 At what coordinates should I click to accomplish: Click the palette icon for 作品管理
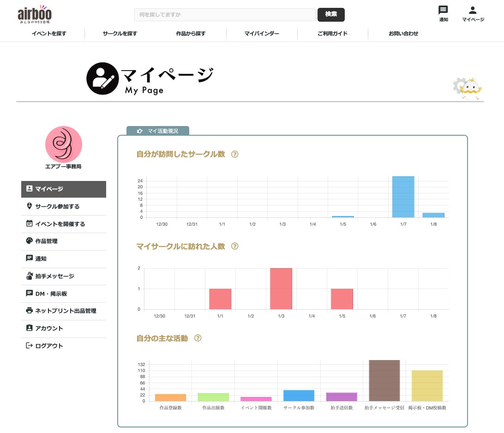tap(29, 241)
